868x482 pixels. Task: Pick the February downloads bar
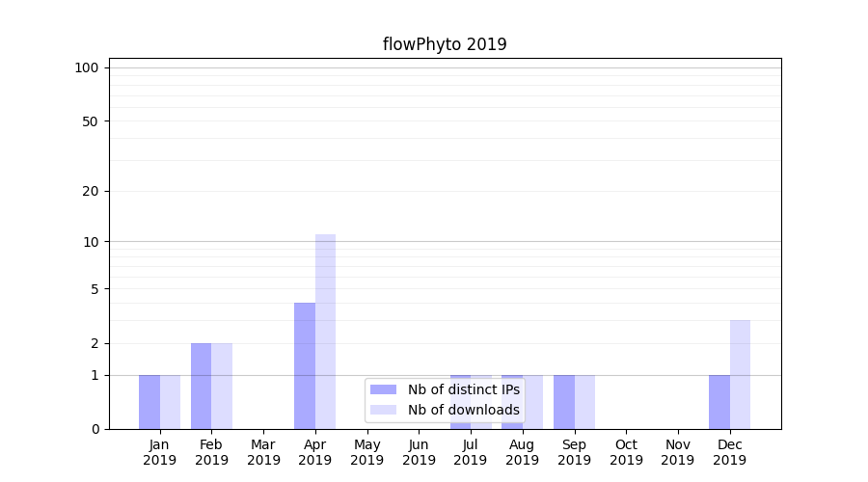222,386
